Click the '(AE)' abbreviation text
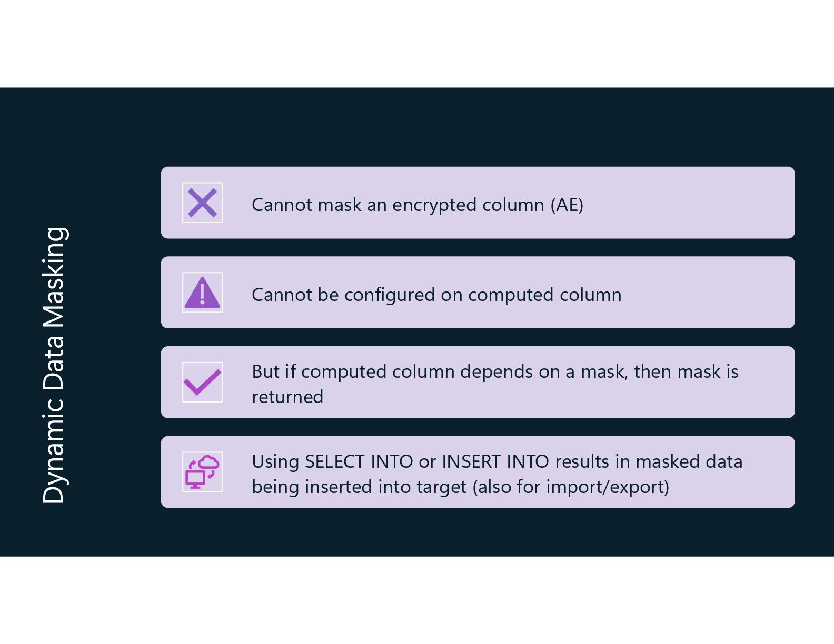This screenshot has width=834, height=644. pos(567,205)
